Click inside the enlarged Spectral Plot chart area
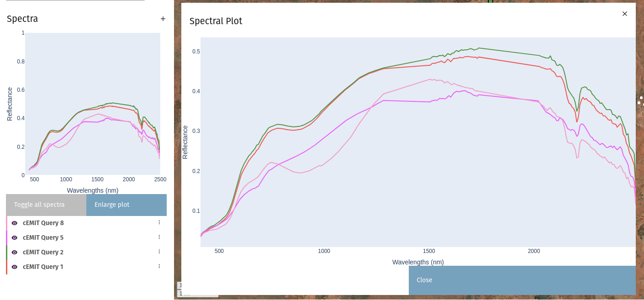The height and width of the screenshot is (300, 644). [417, 142]
